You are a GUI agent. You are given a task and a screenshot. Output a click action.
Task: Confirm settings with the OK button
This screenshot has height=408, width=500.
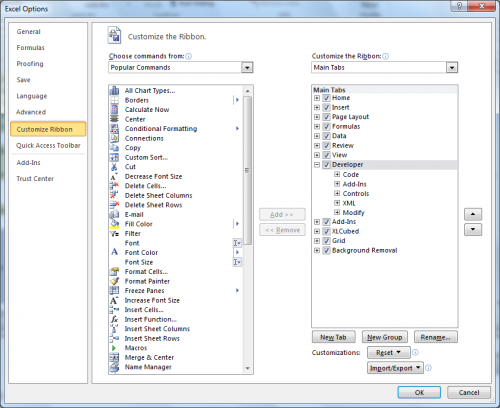pyautogui.click(x=419, y=392)
